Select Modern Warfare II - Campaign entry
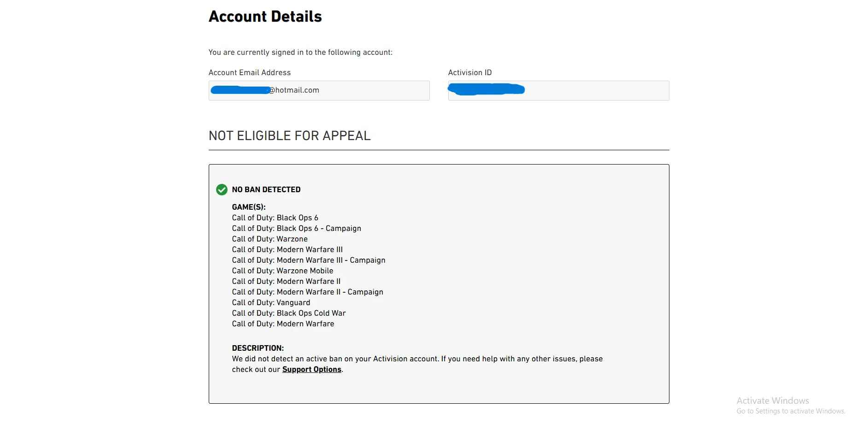This screenshot has height=436, width=868. click(307, 292)
